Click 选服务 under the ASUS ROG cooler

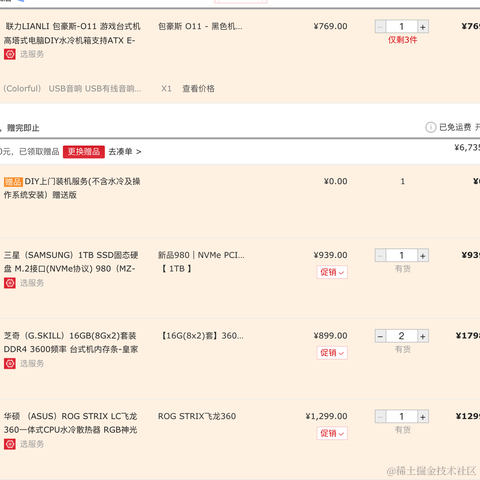[x=32, y=444]
